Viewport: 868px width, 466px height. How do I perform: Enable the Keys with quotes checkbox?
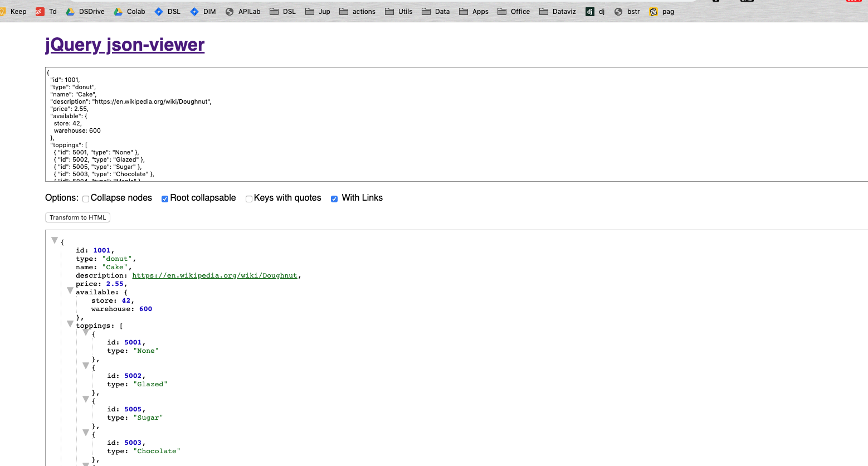249,199
